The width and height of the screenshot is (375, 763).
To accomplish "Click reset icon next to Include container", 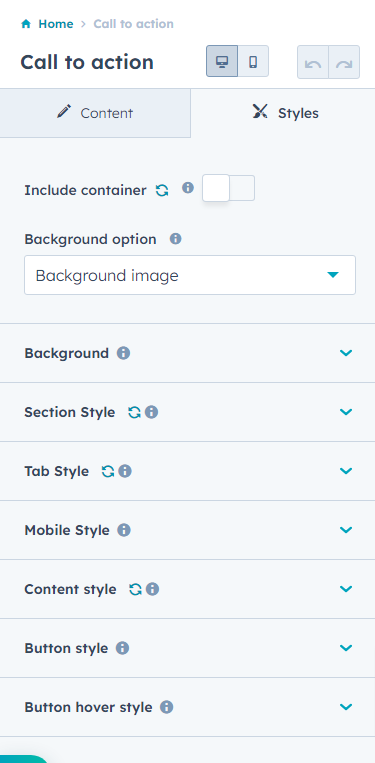I will click(162, 190).
